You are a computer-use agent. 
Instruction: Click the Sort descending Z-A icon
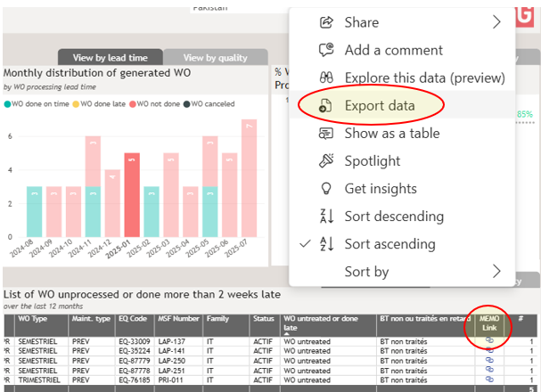(x=326, y=216)
